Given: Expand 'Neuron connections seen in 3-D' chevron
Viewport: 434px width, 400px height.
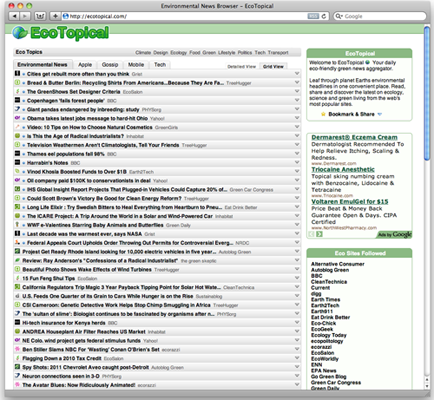Looking at the screenshot, I should coord(297,376).
